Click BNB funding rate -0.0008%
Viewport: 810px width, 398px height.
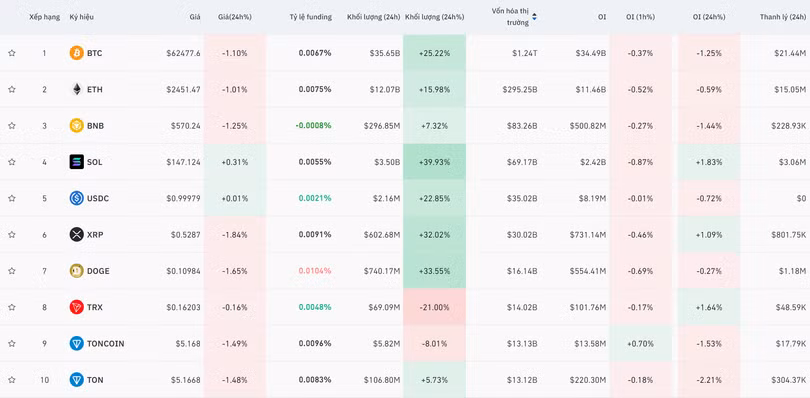pos(314,126)
